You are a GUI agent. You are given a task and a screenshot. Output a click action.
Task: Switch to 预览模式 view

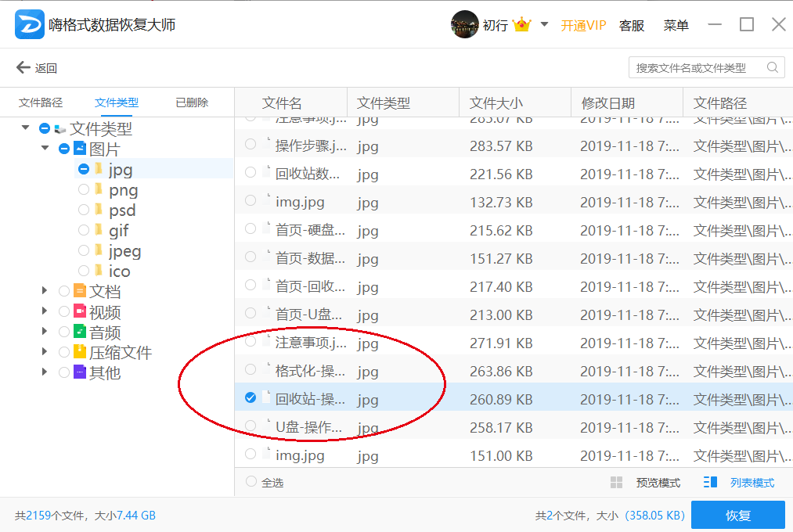[658, 483]
